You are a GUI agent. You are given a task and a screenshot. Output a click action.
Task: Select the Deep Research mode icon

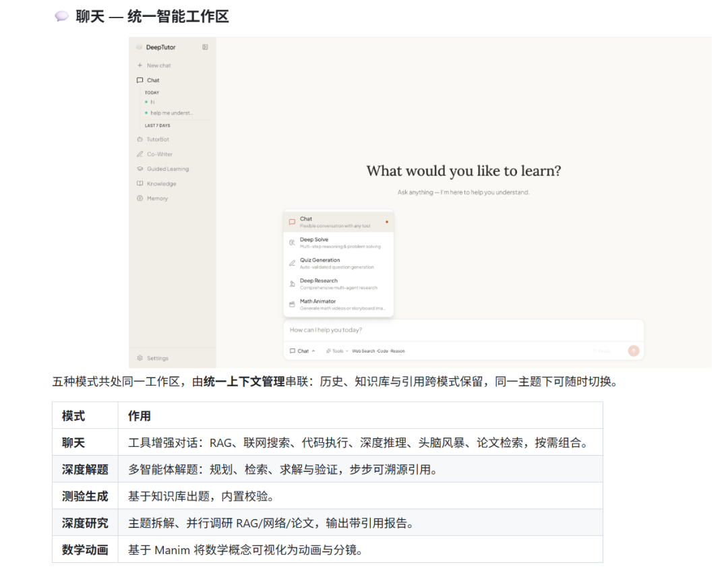click(291, 282)
